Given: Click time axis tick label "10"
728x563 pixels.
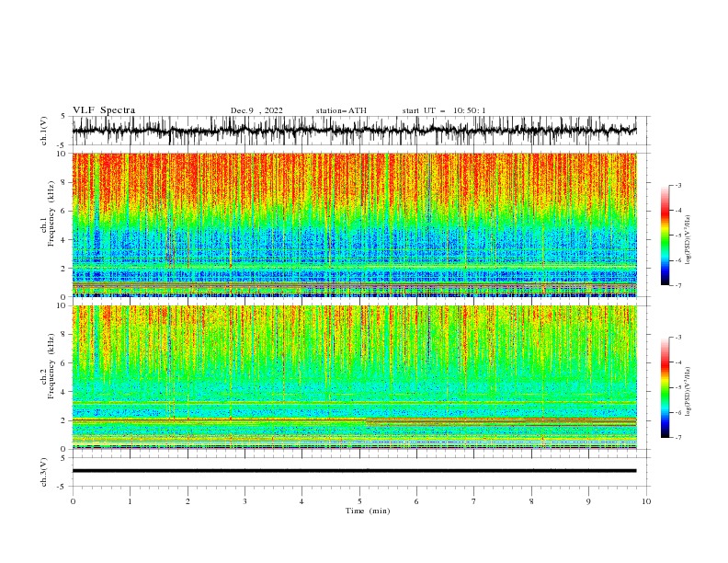Looking at the screenshot, I should click(x=646, y=501).
